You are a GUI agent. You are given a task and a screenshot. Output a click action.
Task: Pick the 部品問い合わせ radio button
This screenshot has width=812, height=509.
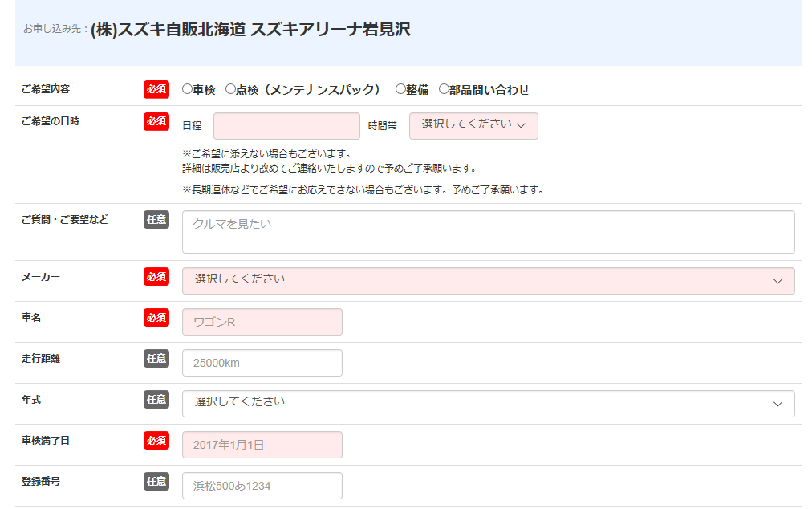coord(444,89)
